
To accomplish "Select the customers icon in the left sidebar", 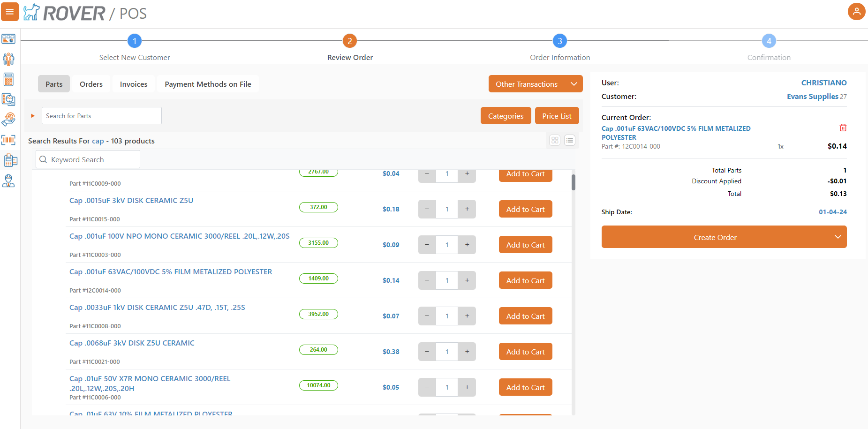I will pos(8,59).
